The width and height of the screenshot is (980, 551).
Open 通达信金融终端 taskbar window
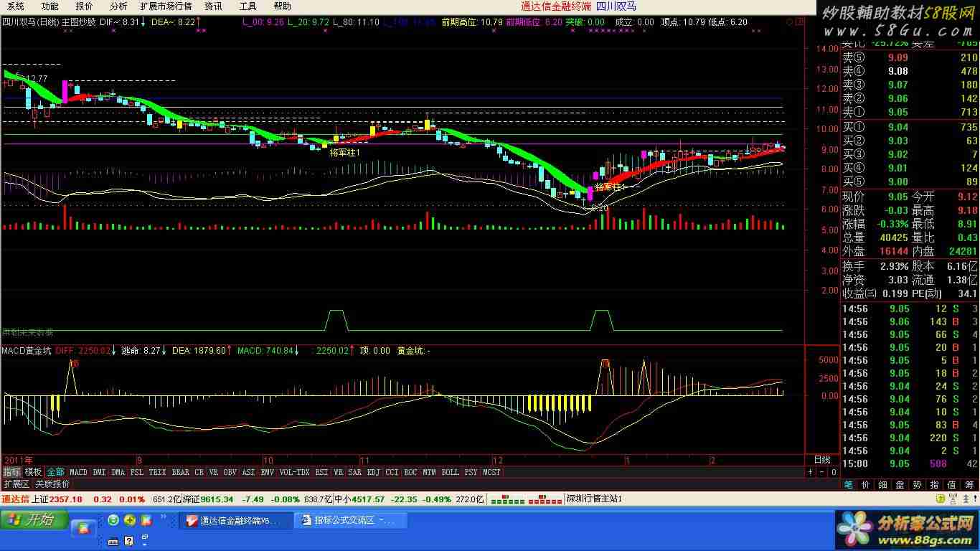click(x=237, y=520)
